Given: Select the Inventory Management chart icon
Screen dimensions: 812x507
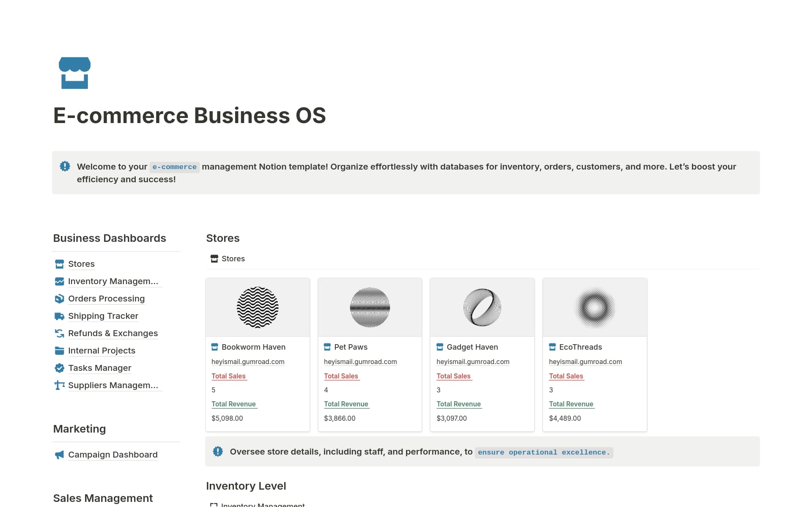Looking at the screenshot, I should (x=59, y=281).
